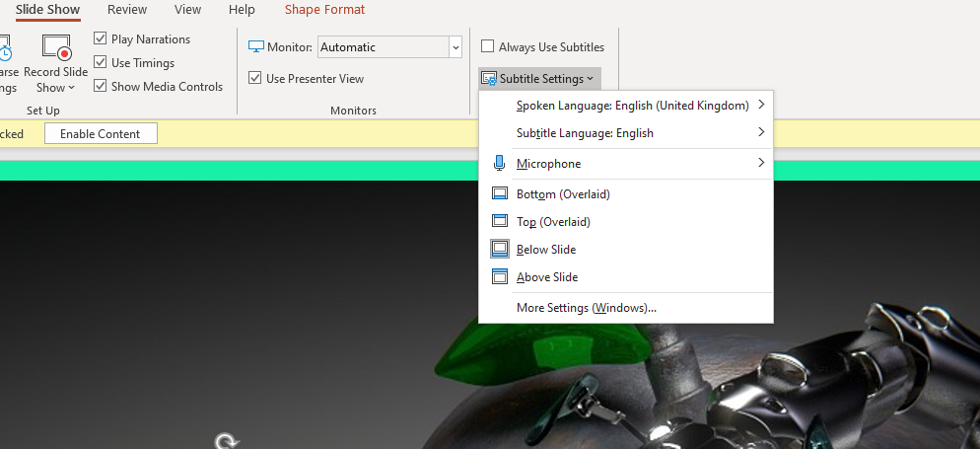Select Top (Overlaid) subtitle position
Viewport: 980px width, 449px height.
[x=626, y=221]
